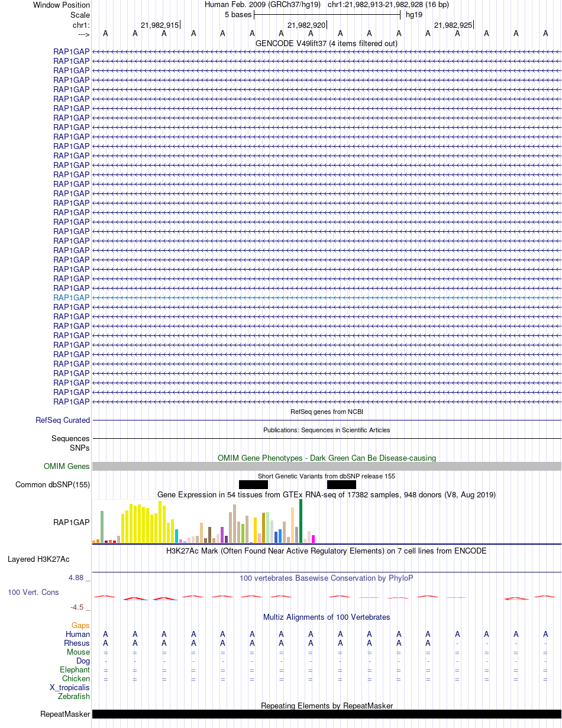Click the 21,982,920 ruler position

coord(306,25)
